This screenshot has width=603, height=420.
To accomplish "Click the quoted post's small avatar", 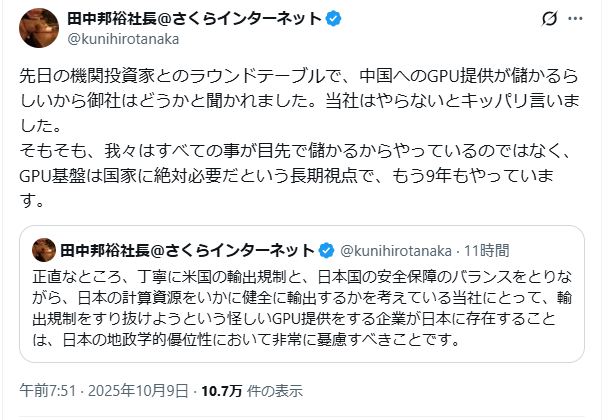I will pyautogui.click(x=43, y=248).
